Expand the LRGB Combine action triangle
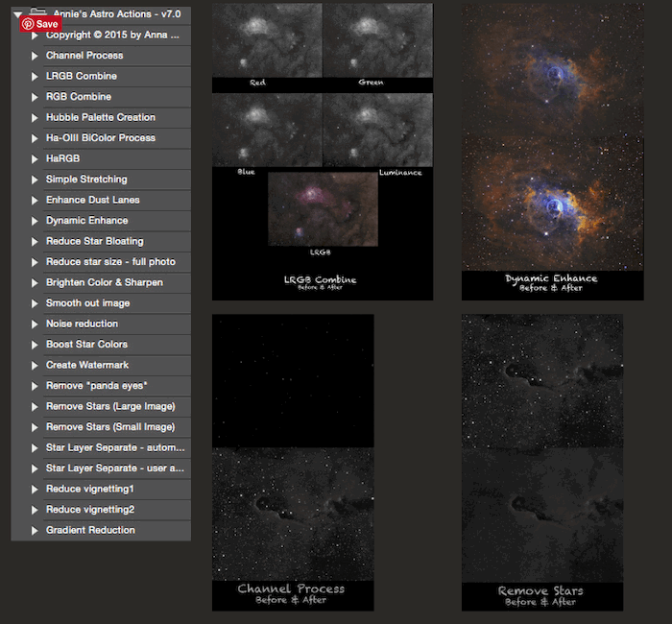672x624 pixels. (35, 76)
